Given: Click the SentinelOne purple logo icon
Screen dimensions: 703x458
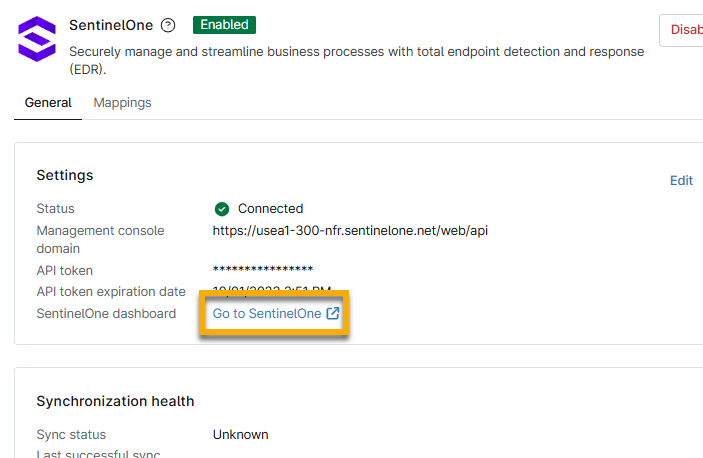Looking at the screenshot, I should click(x=38, y=40).
